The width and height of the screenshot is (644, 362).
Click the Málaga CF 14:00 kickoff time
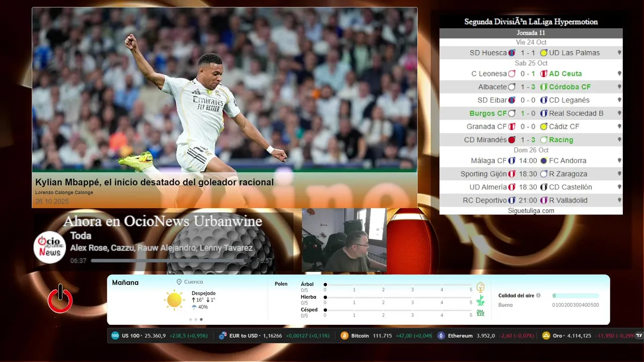click(528, 161)
